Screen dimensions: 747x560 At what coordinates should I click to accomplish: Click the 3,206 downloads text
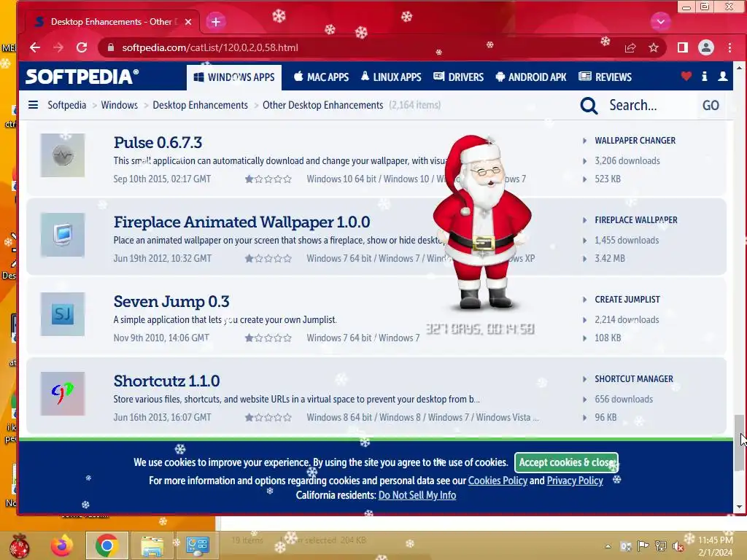[x=627, y=161]
